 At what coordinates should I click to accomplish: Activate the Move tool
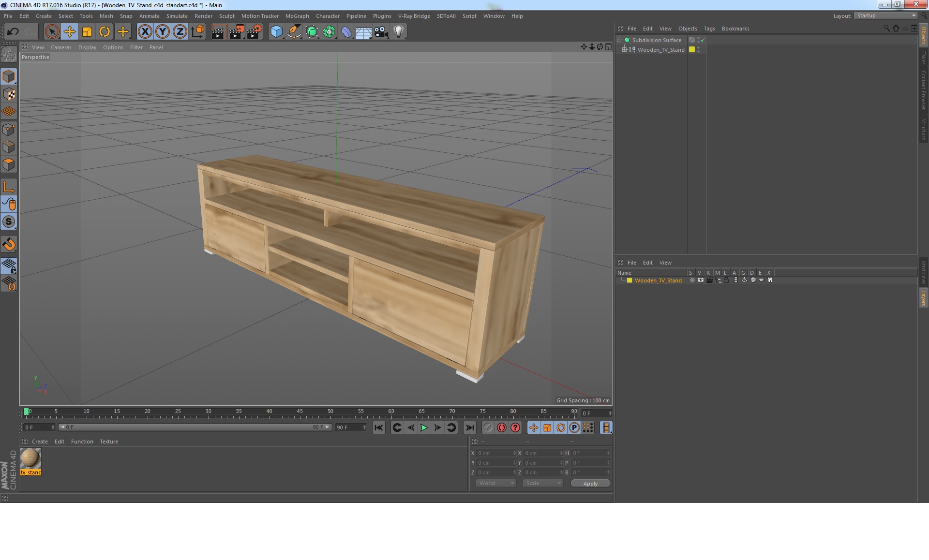[69, 32]
